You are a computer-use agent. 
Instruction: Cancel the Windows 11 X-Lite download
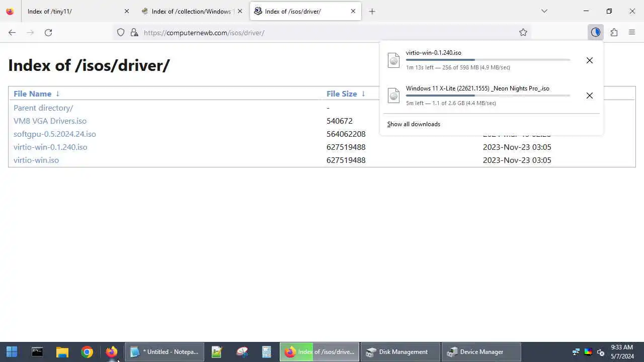pyautogui.click(x=590, y=96)
